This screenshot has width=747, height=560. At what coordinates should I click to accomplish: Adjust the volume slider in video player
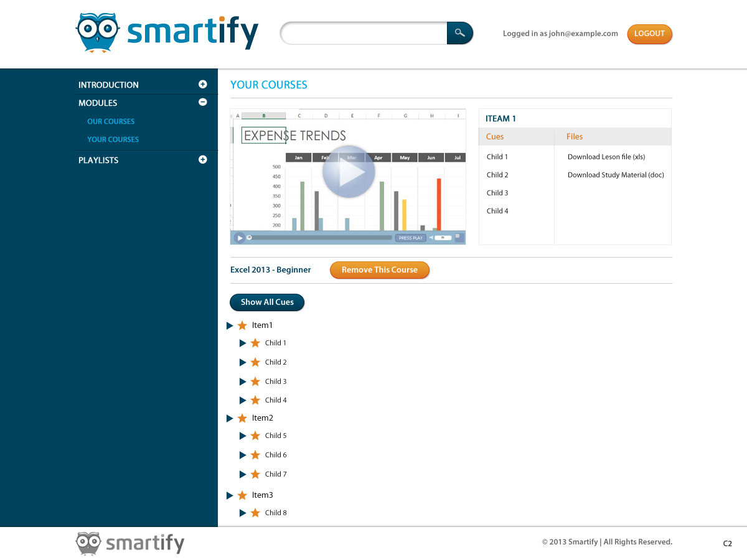click(x=443, y=238)
